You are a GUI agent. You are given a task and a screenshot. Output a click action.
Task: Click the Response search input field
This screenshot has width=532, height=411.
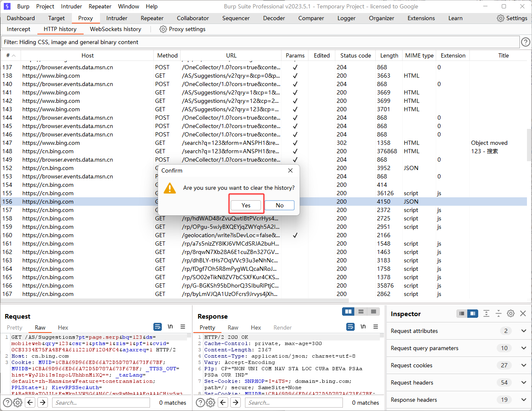(294, 403)
